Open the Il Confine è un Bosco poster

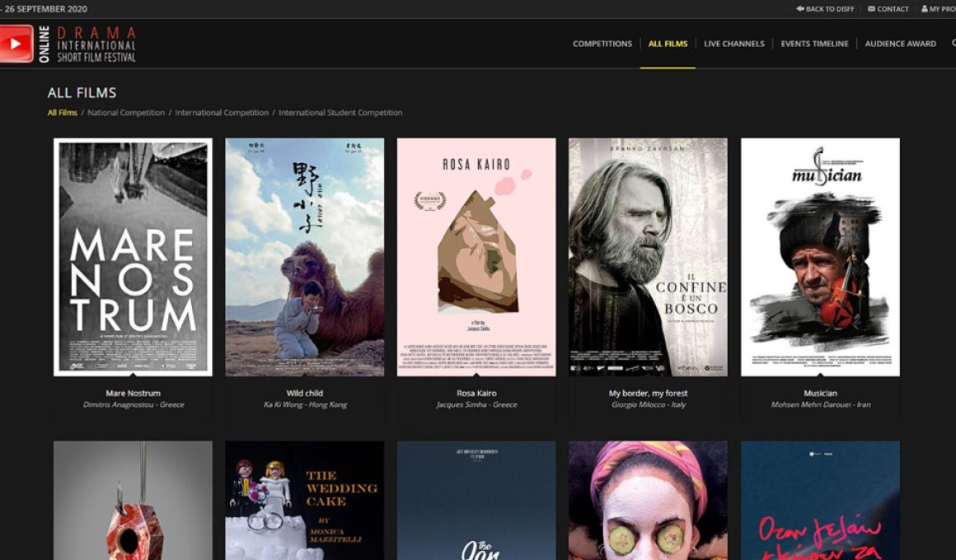pyautogui.click(x=648, y=257)
